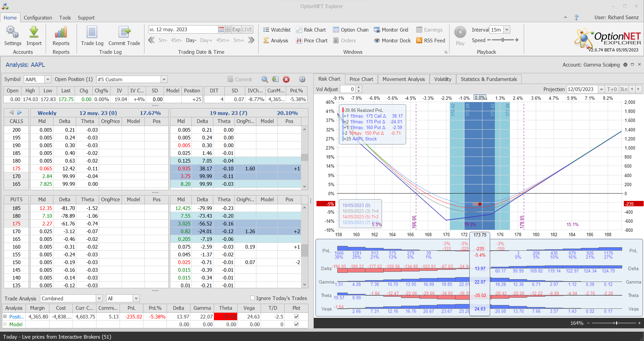Open the Projection date dropdown
The image size is (644, 341).
pyautogui.click(x=601, y=89)
